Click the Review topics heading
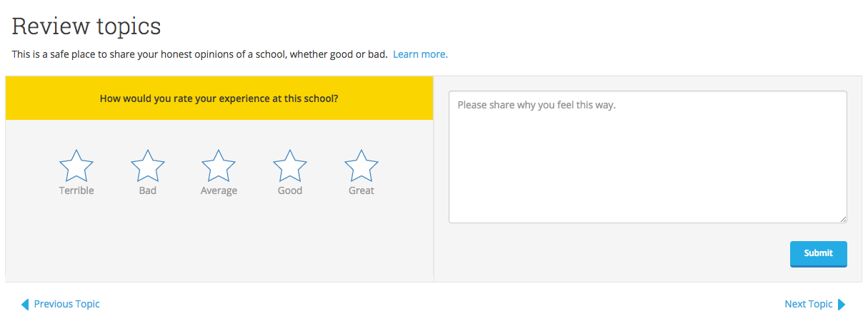868x321 pixels. click(86, 26)
